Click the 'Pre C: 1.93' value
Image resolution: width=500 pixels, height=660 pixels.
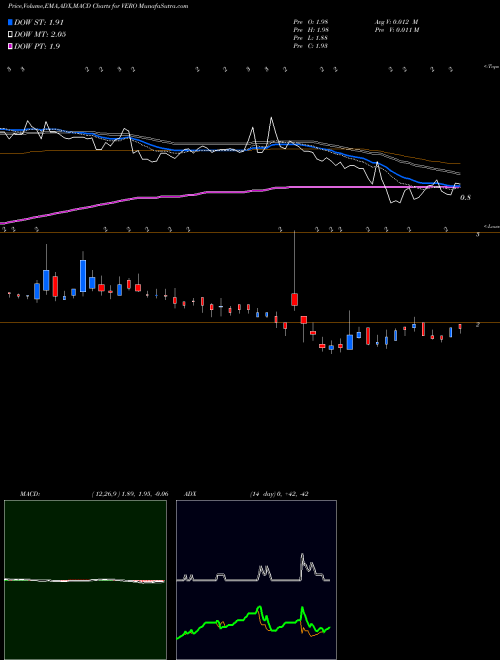[311, 46]
